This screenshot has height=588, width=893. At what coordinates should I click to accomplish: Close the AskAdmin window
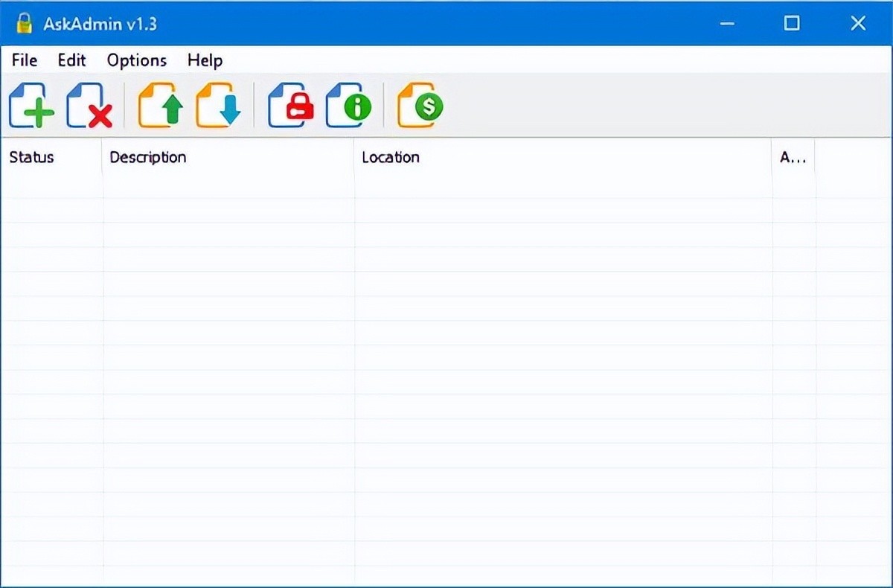pyautogui.click(x=858, y=23)
